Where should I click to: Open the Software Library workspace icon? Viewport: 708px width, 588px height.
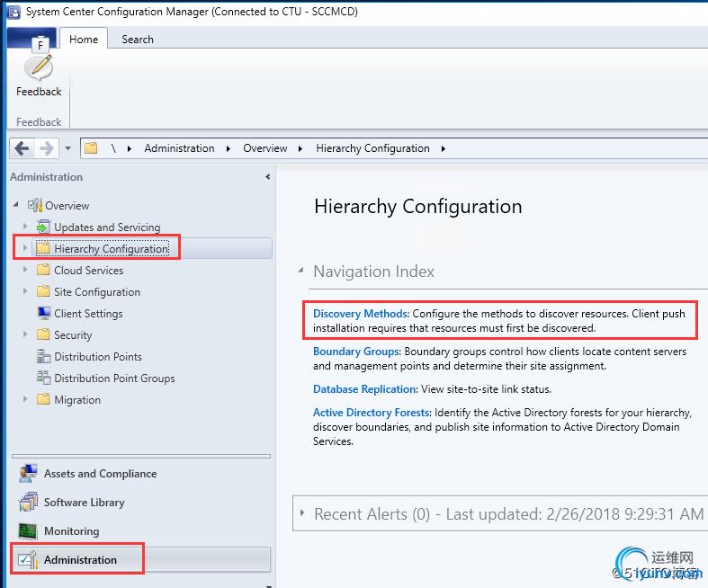coord(28,503)
